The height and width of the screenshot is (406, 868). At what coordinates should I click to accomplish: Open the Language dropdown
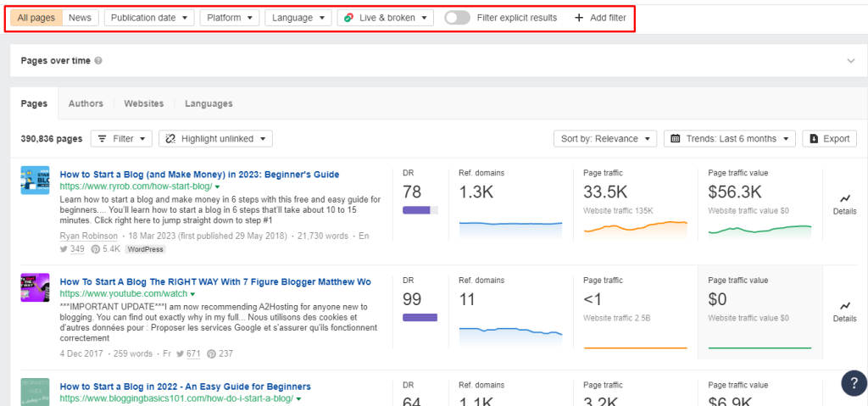[x=298, y=18]
